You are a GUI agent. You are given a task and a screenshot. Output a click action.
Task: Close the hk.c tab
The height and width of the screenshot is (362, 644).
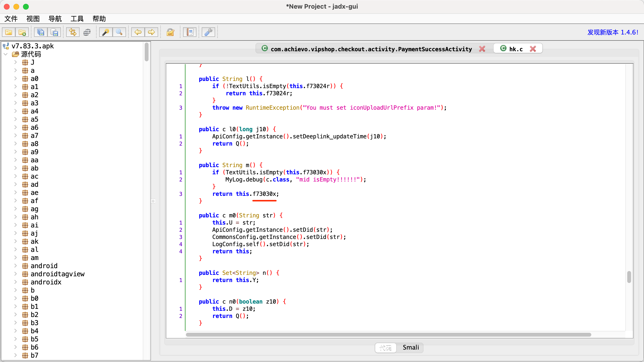tap(533, 49)
